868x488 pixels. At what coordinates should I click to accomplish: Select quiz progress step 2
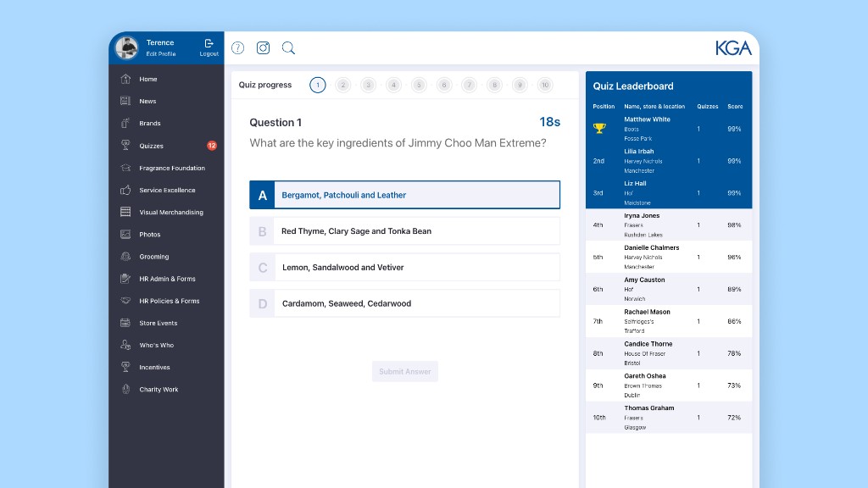[x=343, y=85]
